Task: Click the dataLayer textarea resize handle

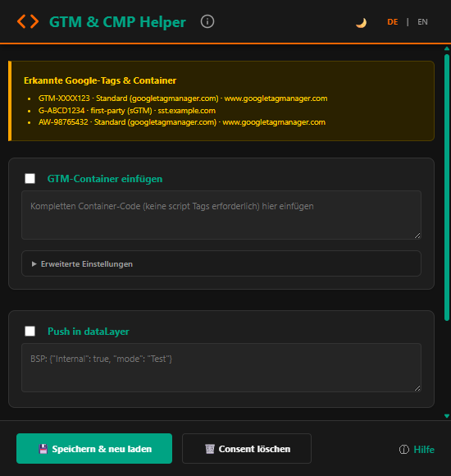Action: pyautogui.click(x=417, y=388)
